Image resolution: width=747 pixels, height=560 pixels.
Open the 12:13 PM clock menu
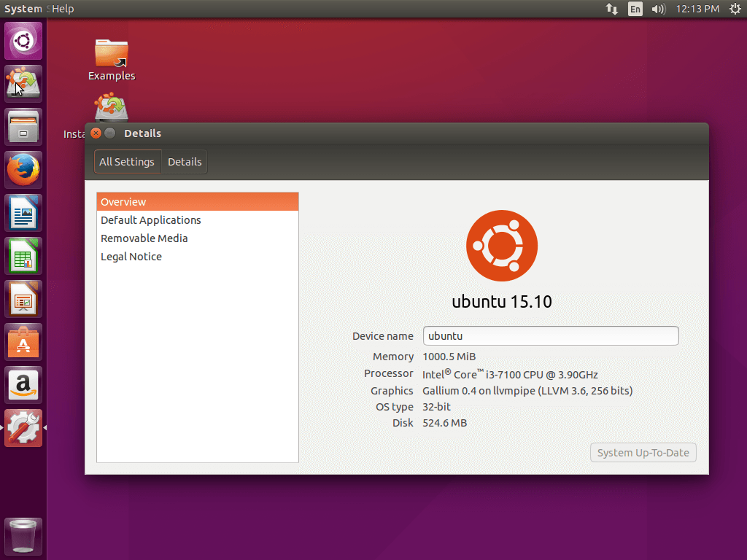(x=697, y=9)
